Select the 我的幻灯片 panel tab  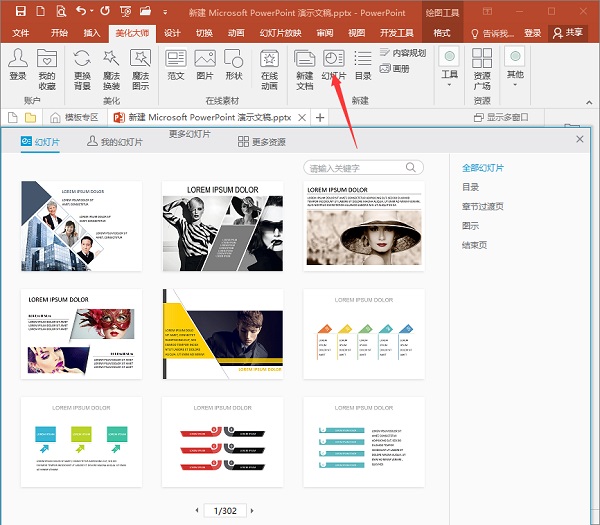115,142
